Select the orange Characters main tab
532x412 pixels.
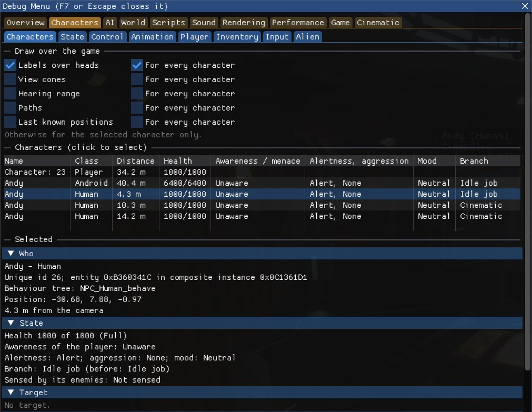(75, 23)
